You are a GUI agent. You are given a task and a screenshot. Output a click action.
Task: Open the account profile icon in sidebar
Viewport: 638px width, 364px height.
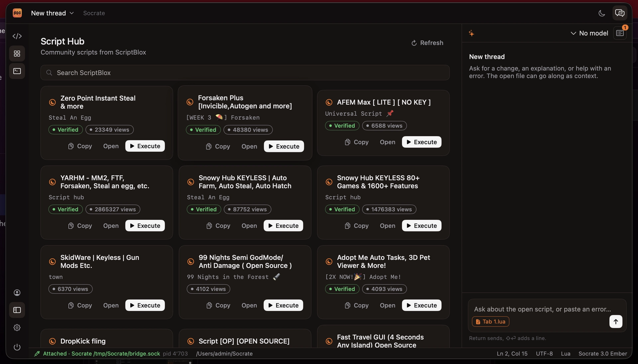pyautogui.click(x=17, y=293)
